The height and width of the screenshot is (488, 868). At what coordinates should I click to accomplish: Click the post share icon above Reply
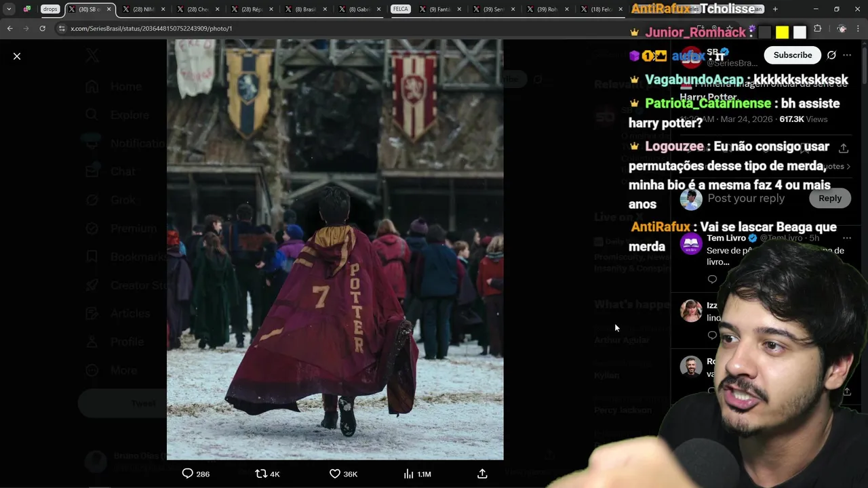[844, 148]
